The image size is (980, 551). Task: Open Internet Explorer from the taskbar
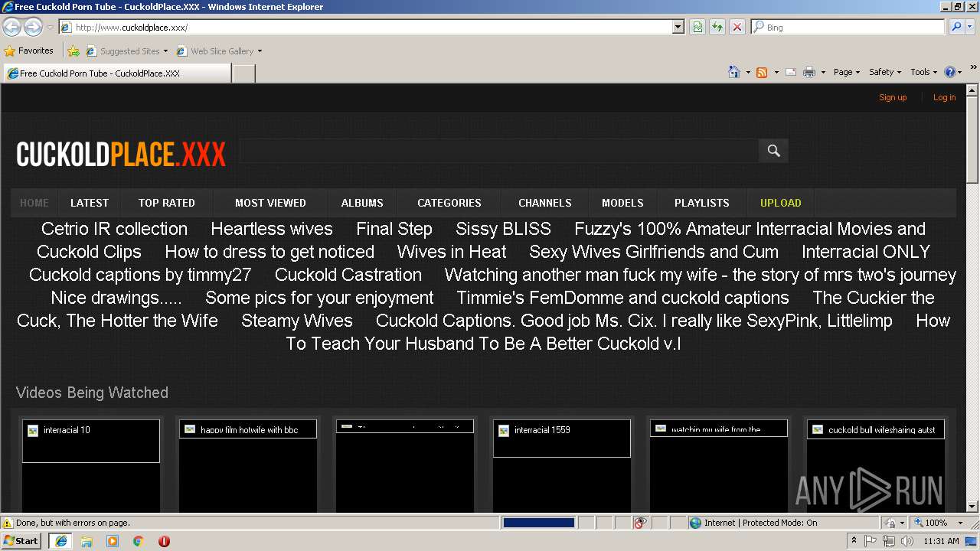(x=60, y=541)
